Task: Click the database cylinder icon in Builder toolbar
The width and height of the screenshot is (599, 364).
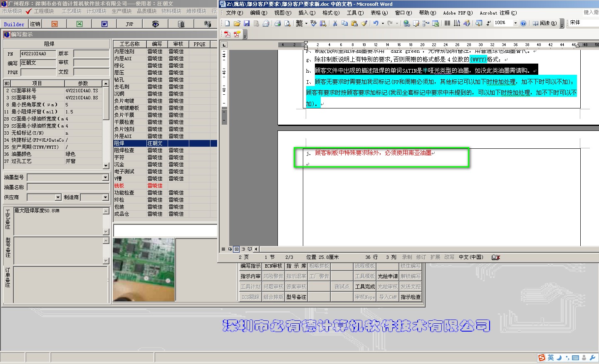Action: click(181, 24)
